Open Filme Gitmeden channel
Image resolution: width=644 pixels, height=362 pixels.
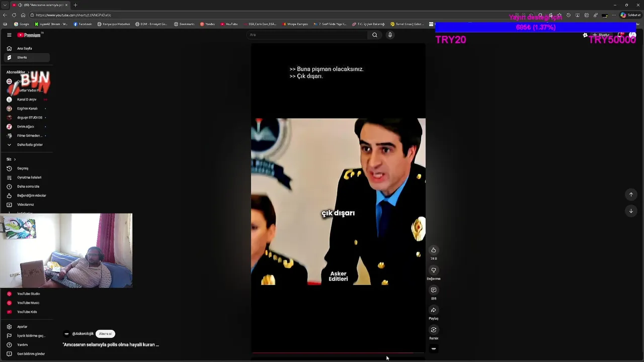[x=26, y=136]
